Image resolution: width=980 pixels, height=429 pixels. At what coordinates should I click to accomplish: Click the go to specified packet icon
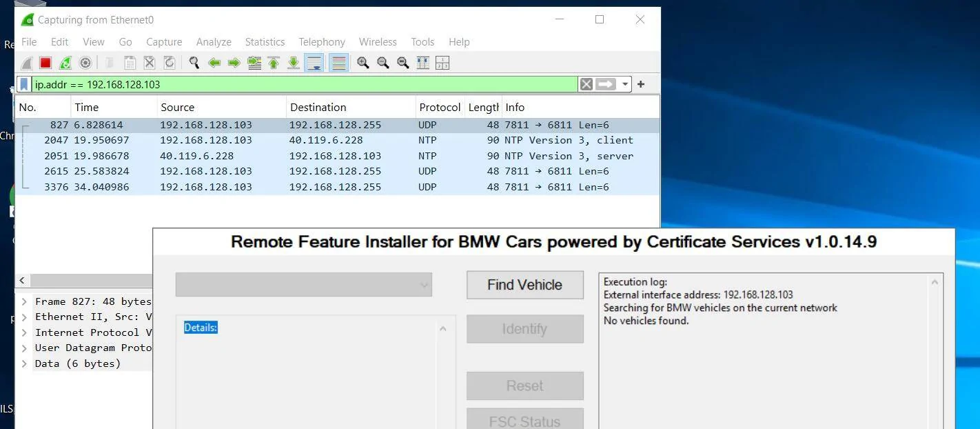(254, 63)
